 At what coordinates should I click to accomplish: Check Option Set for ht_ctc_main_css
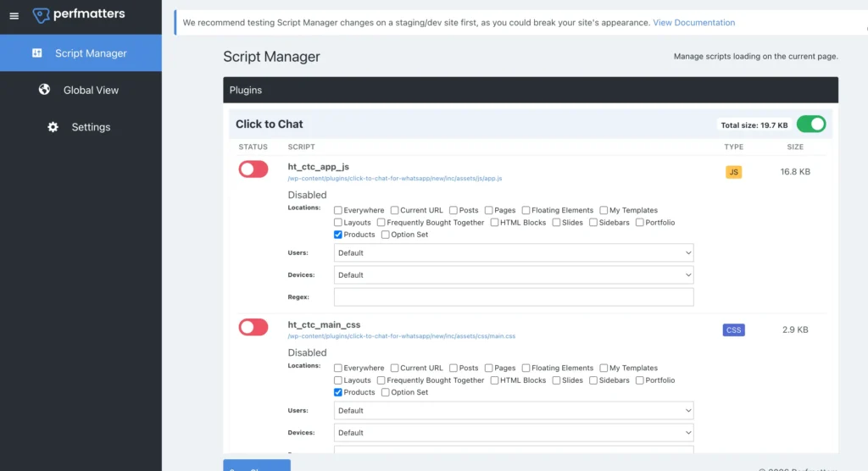pyautogui.click(x=386, y=392)
